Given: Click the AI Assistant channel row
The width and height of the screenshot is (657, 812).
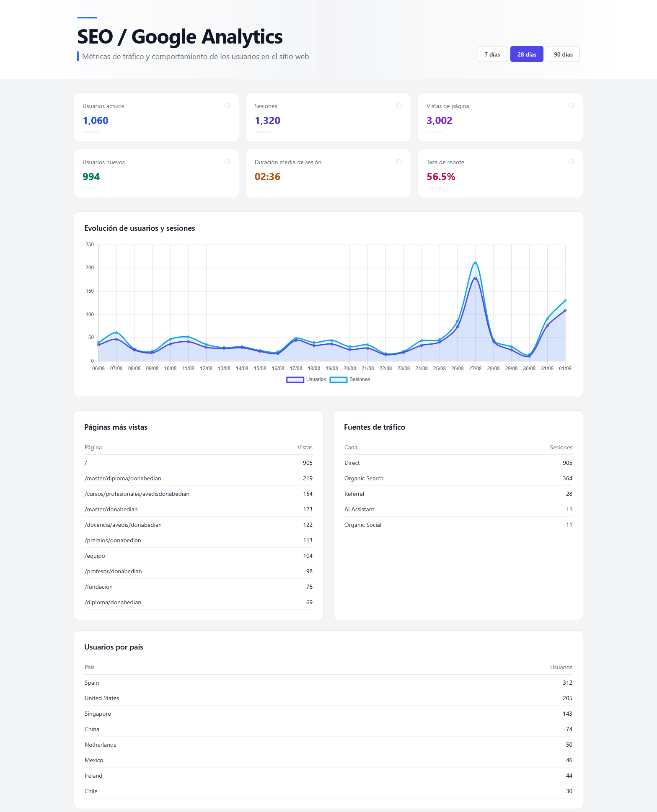Looking at the screenshot, I should pyautogui.click(x=458, y=509).
